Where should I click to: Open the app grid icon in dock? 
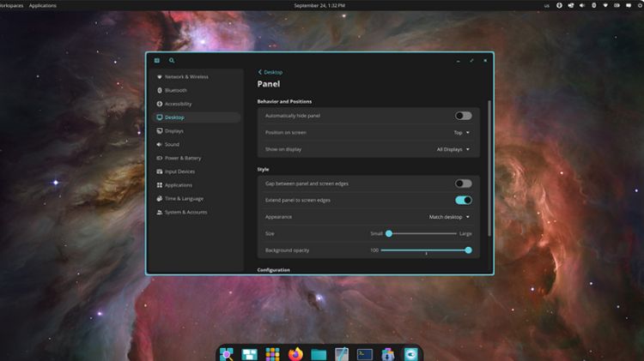(272, 353)
